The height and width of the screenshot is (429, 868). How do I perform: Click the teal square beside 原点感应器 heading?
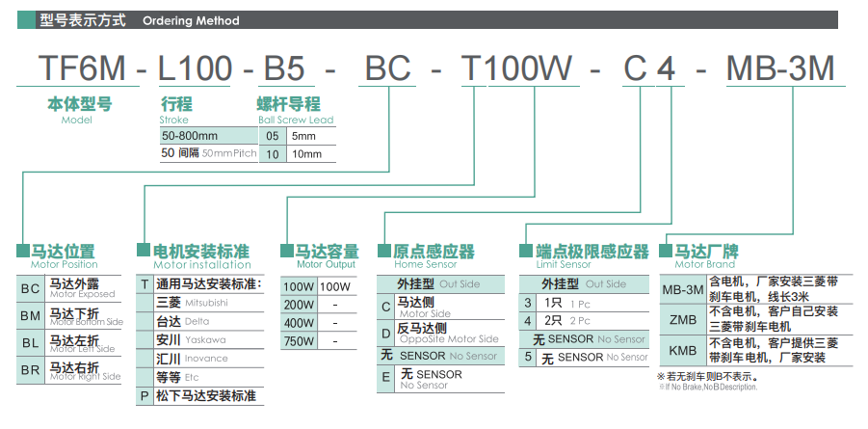pos(385,252)
